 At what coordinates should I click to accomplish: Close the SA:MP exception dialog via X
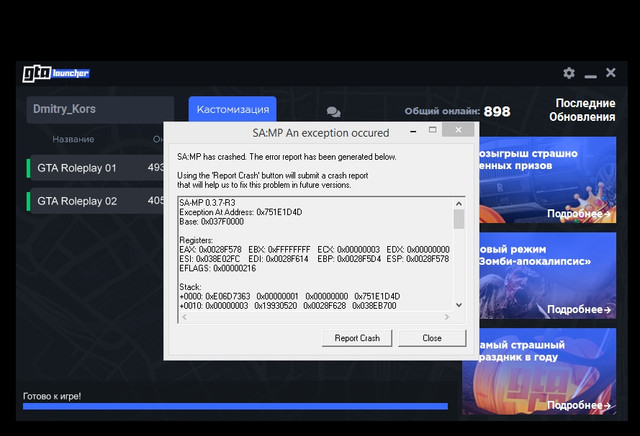pos(458,130)
